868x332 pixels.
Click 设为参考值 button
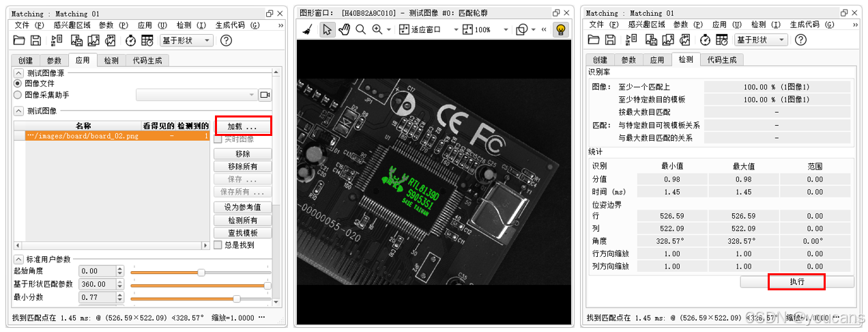click(242, 207)
